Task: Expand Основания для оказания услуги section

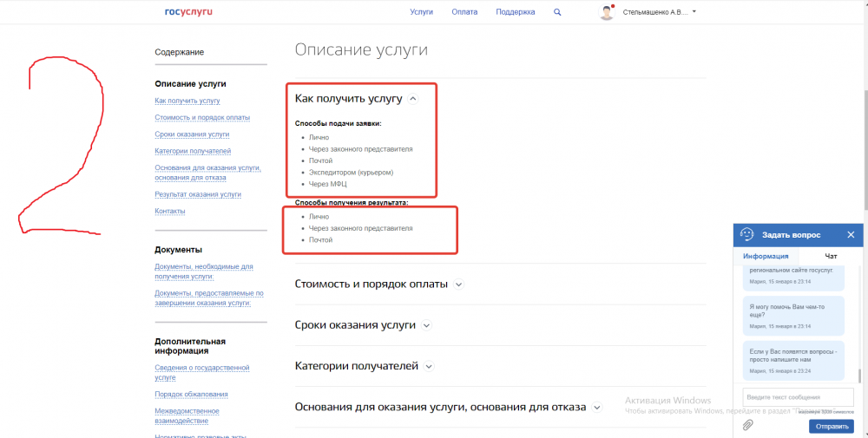Action: [595, 407]
